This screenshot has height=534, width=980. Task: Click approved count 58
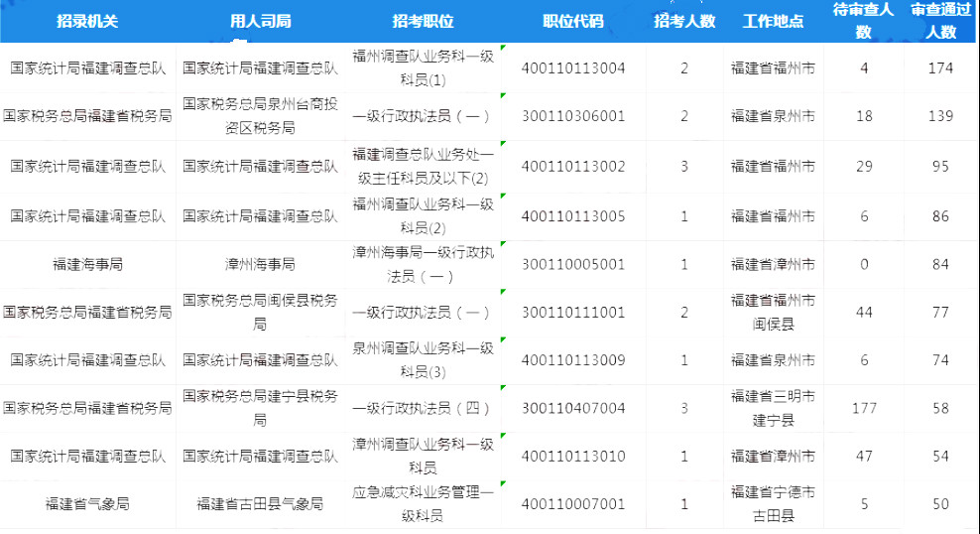pos(940,408)
